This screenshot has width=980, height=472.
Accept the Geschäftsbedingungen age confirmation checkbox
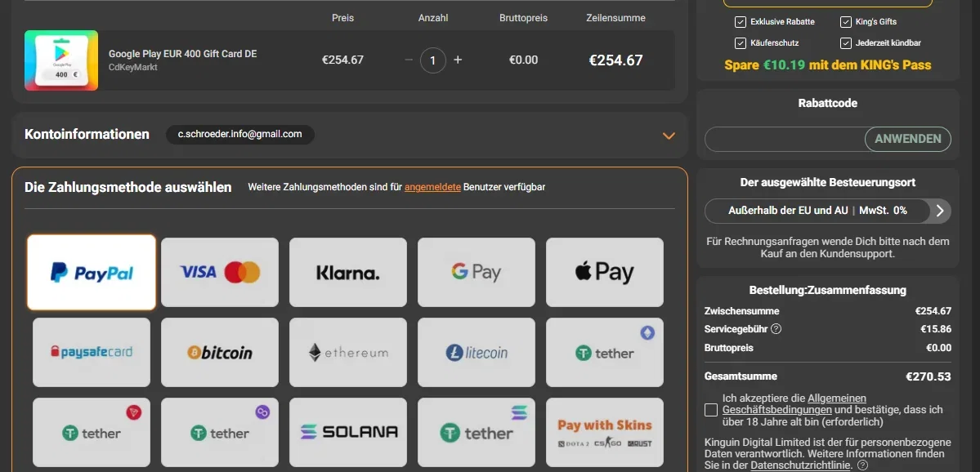tap(710, 410)
